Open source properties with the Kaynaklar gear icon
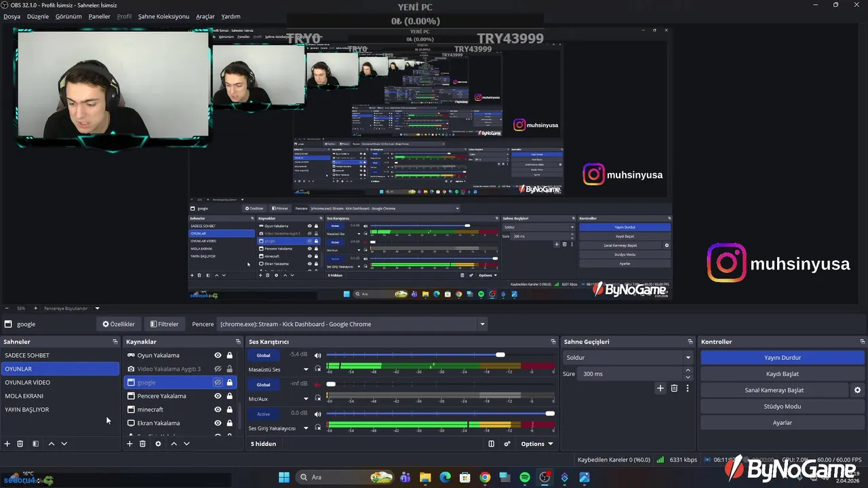Viewport: 868px width, 488px height. click(x=158, y=444)
